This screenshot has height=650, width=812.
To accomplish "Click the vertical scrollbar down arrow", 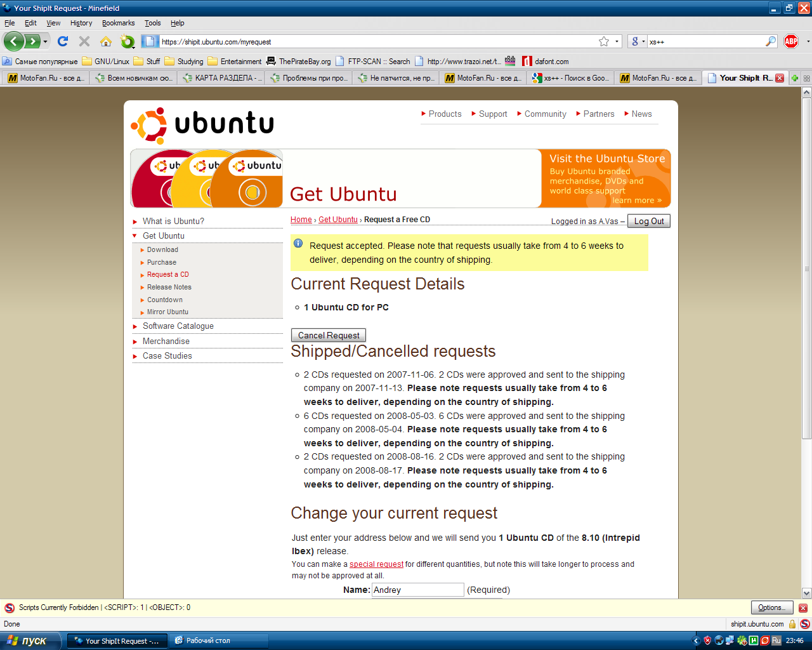I will (807, 593).
